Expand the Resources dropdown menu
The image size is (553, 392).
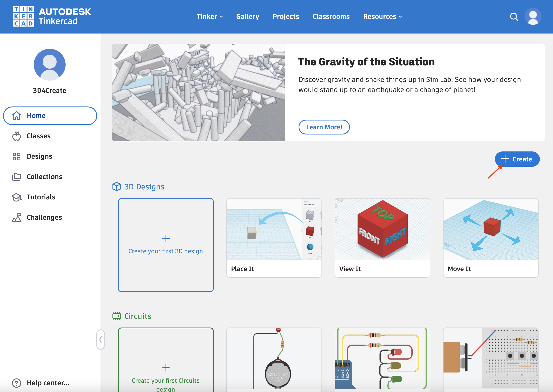click(383, 17)
